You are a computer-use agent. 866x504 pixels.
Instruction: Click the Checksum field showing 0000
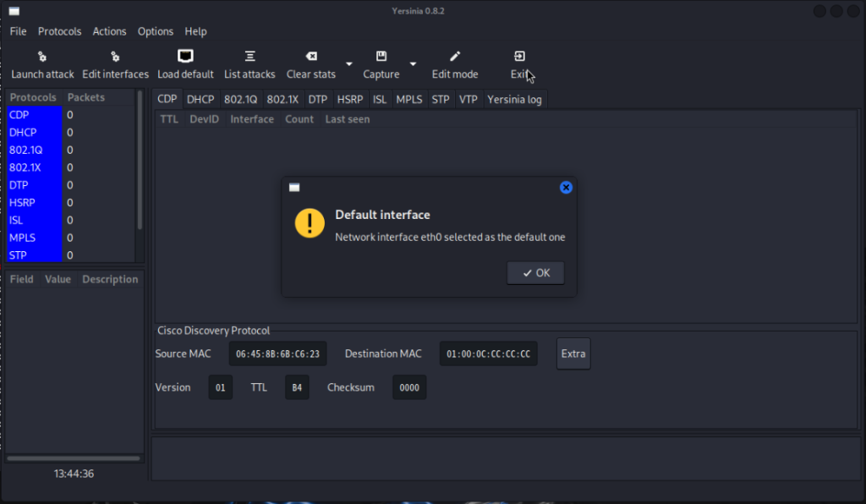(409, 387)
